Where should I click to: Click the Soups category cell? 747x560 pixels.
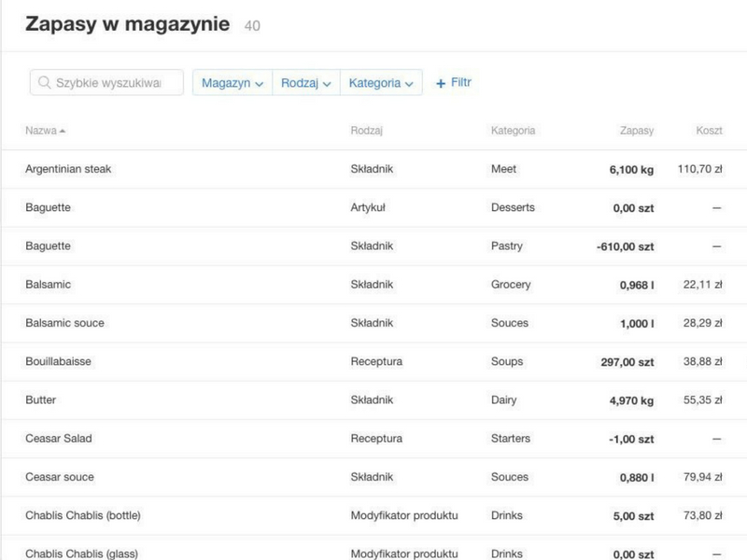pos(507,362)
